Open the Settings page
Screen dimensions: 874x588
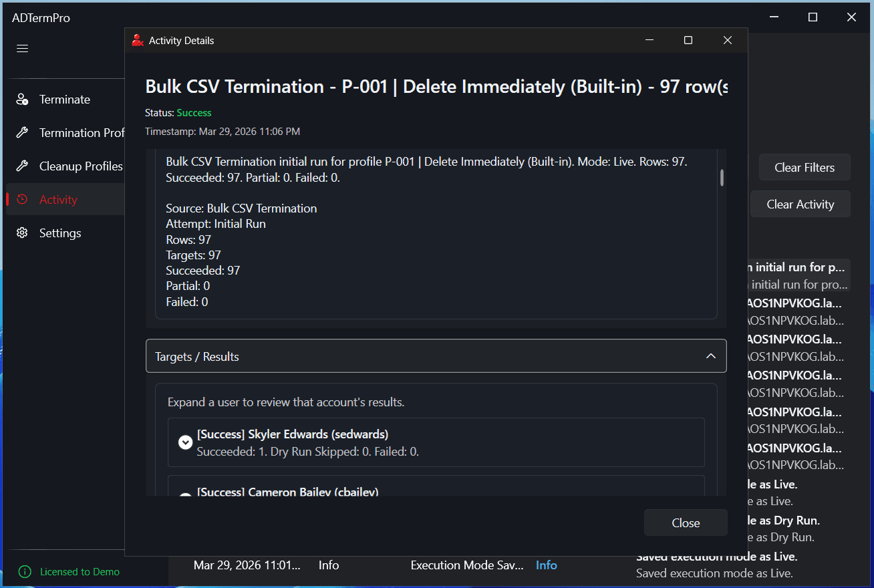point(60,233)
